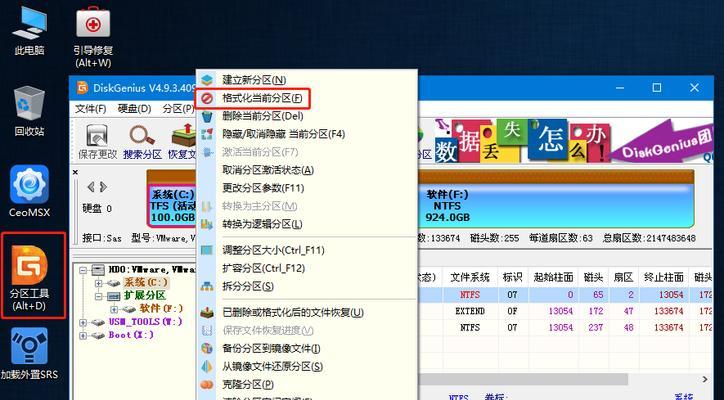Close the disk map panel X button
Viewport: 724px width, 400px height.
point(75,172)
